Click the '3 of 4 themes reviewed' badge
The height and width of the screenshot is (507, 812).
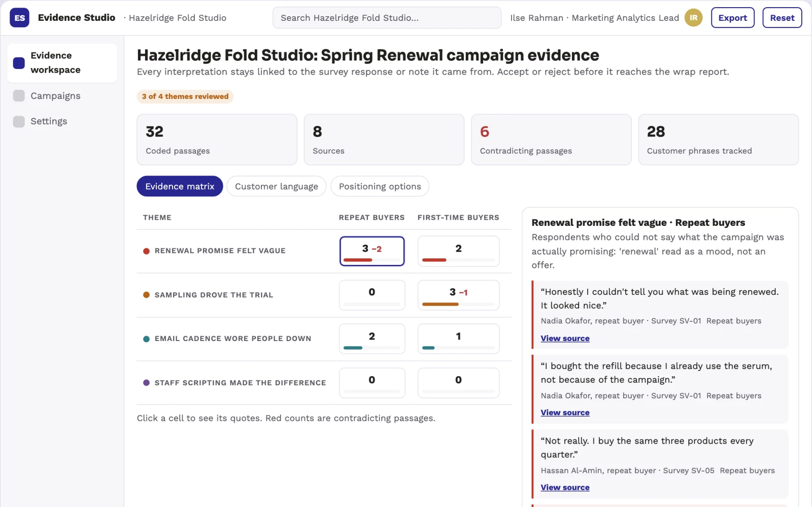tap(185, 96)
